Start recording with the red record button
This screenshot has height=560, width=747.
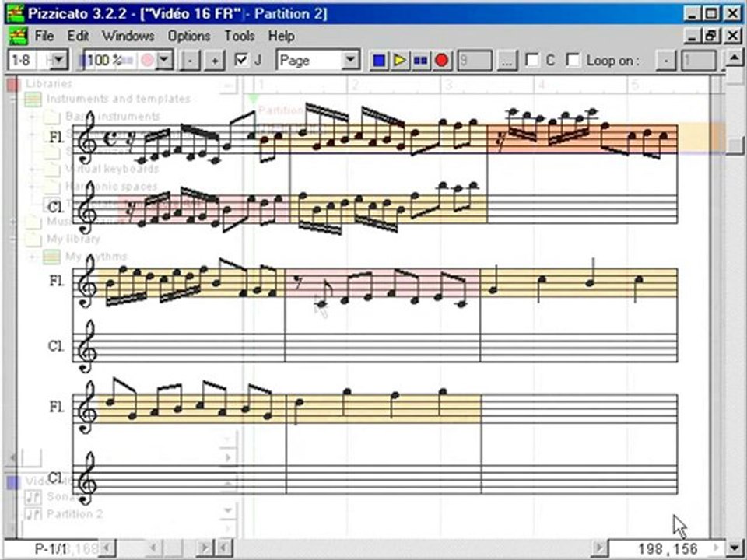[442, 61]
